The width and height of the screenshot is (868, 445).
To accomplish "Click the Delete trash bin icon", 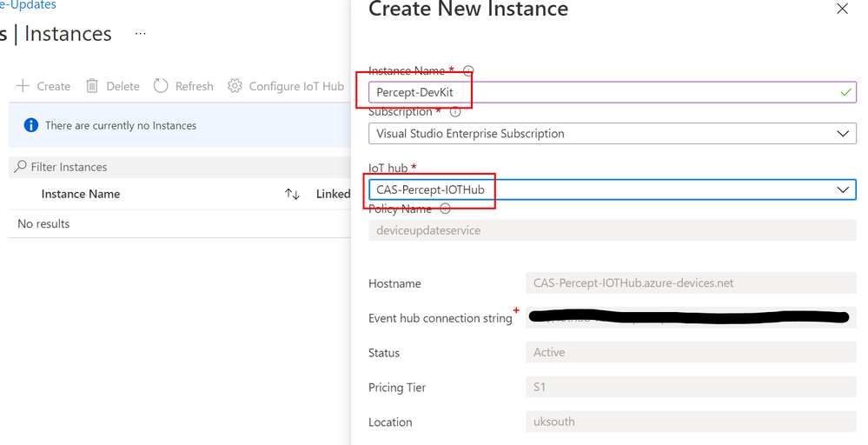I will coord(92,86).
